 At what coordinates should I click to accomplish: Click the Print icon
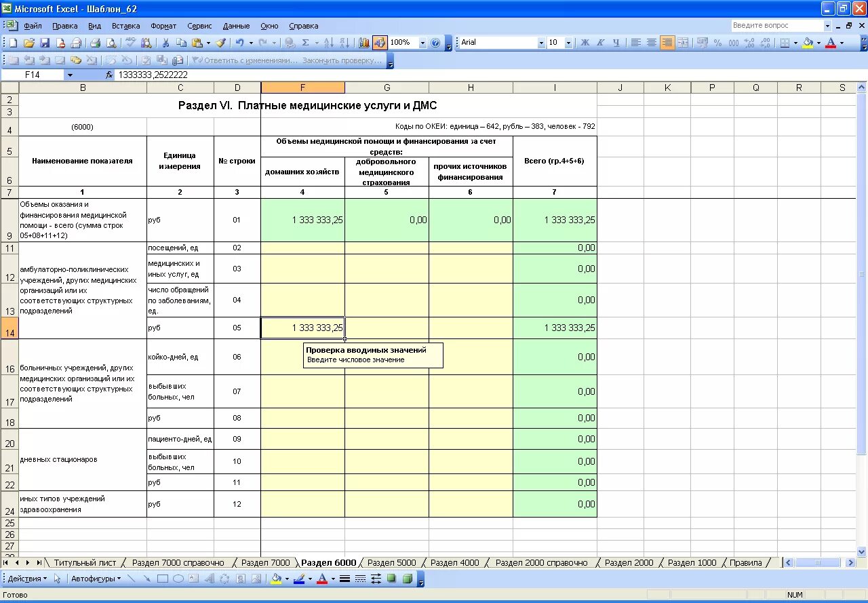[96, 43]
